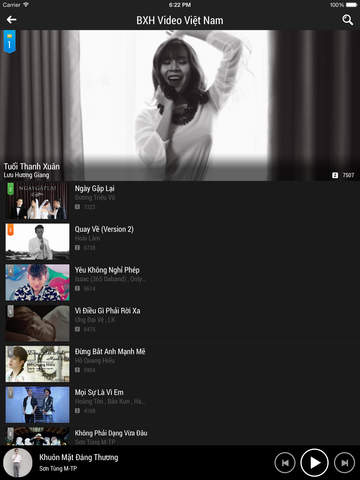Tap the green rank 2 badge

coord(11,189)
